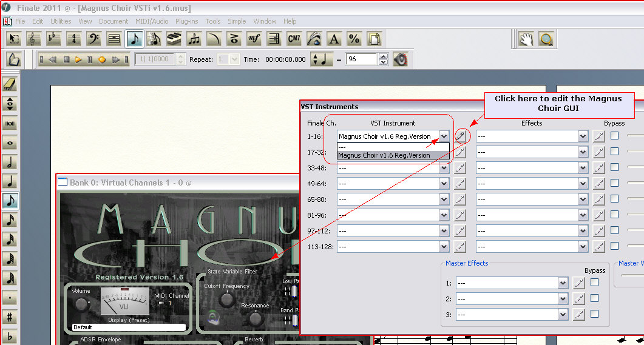This screenshot has height=345, width=644.
Task: Open Master Effects 2 dropdown
Action: click(x=563, y=299)
